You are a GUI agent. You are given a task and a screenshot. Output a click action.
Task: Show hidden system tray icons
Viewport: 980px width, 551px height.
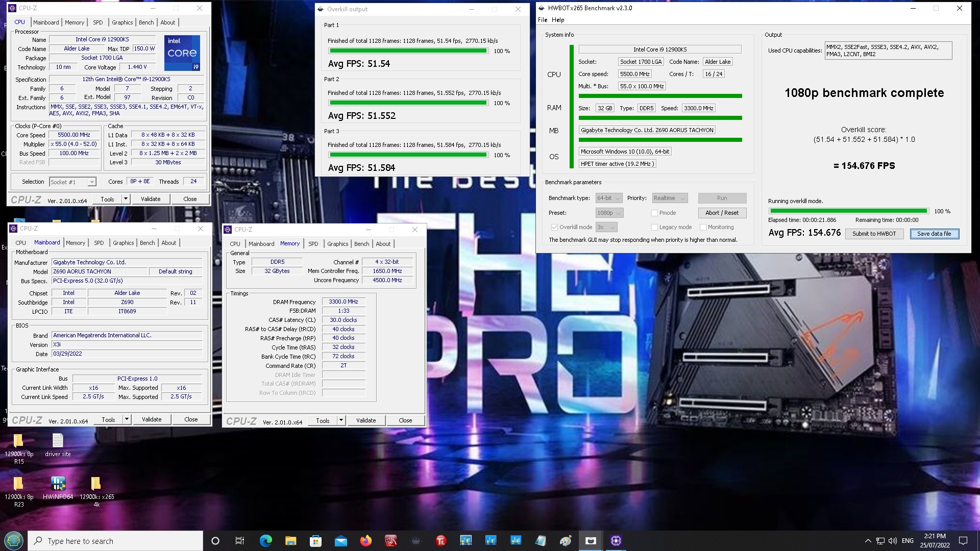pos(868,541)
